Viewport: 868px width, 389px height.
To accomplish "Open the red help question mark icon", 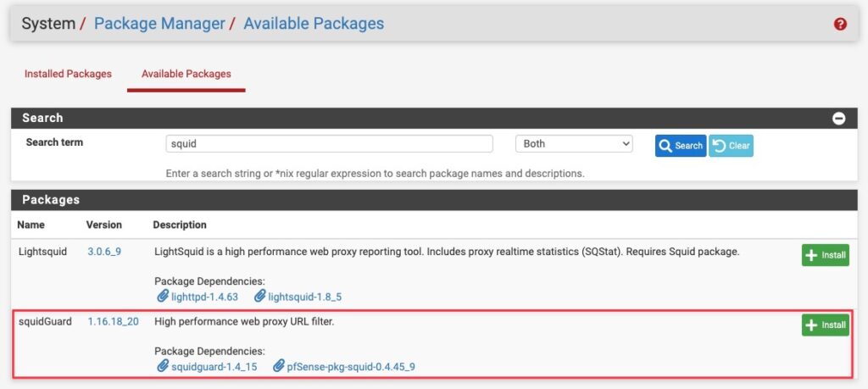I will coord(840,24).
